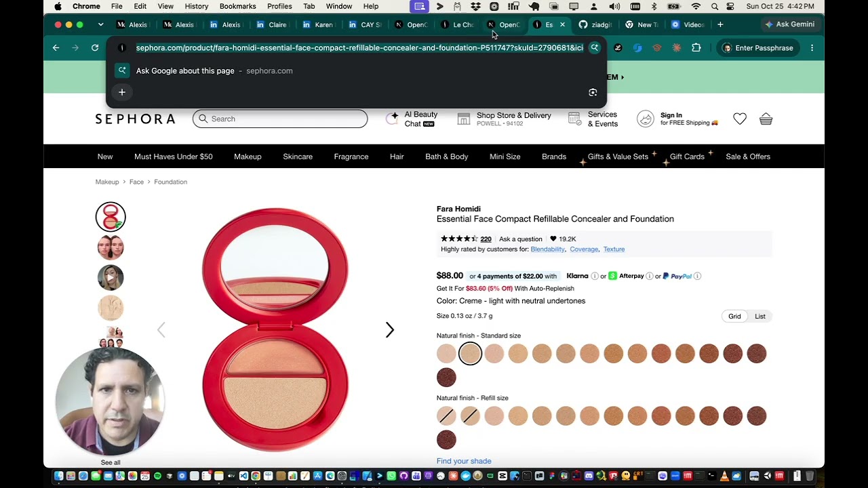This screenshot has height=488, width=868.
Task: Click the info icon next to Klarna
Action: click(x=595, y=277)
